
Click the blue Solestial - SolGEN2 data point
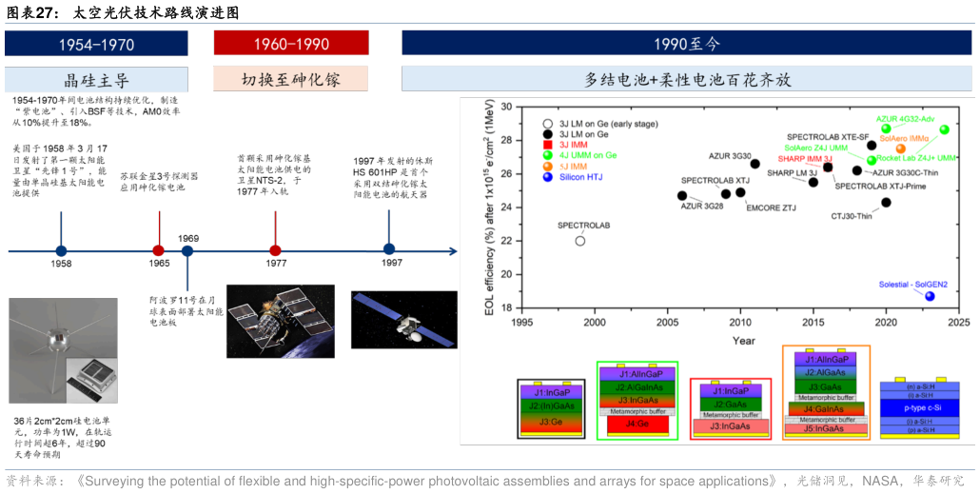tap(930, 296)
